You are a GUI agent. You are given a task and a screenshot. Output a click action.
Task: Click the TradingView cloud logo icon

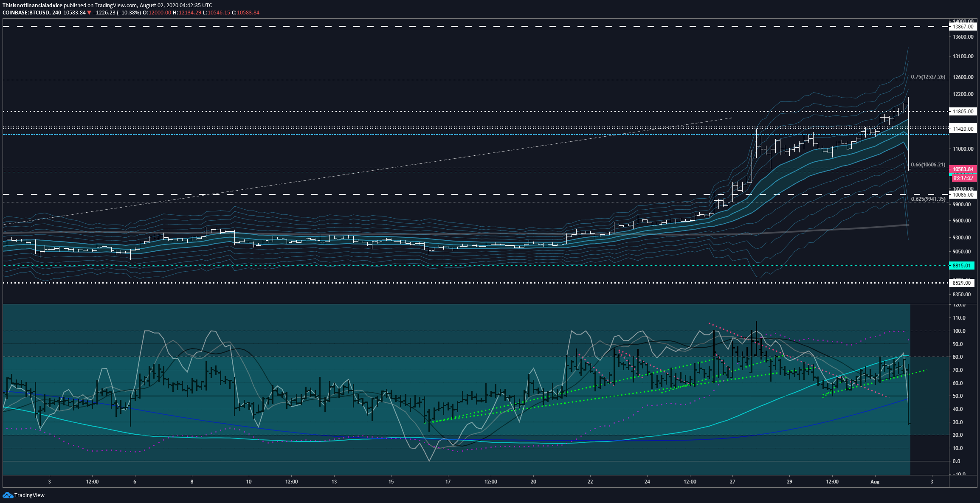pos(8,495)
